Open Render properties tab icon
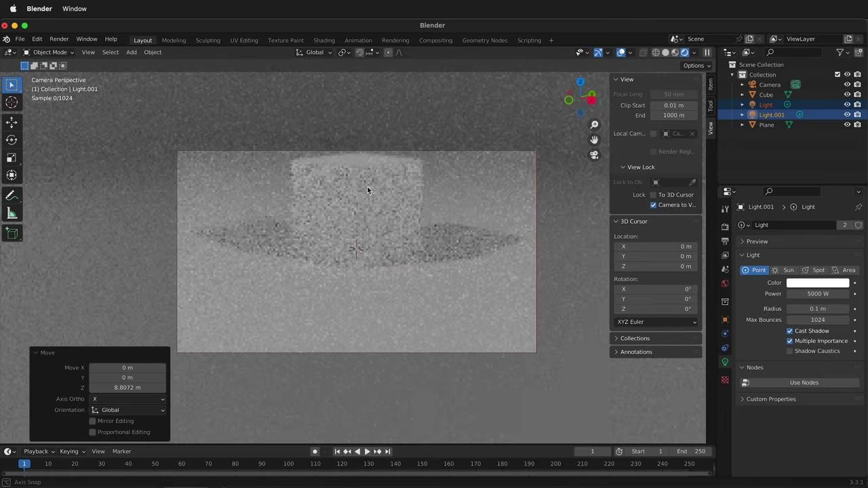 pos(725,226)
